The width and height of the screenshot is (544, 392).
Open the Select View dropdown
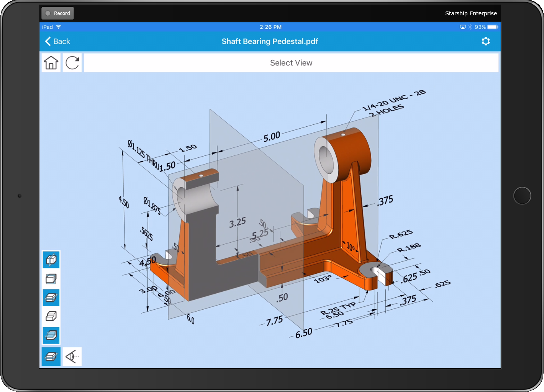(291, 63)
